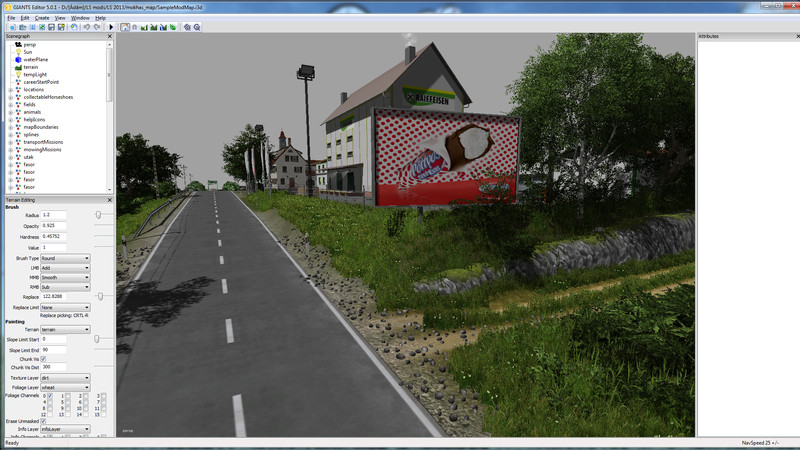
Task: Open the View menu
Action: coord(60,18)
